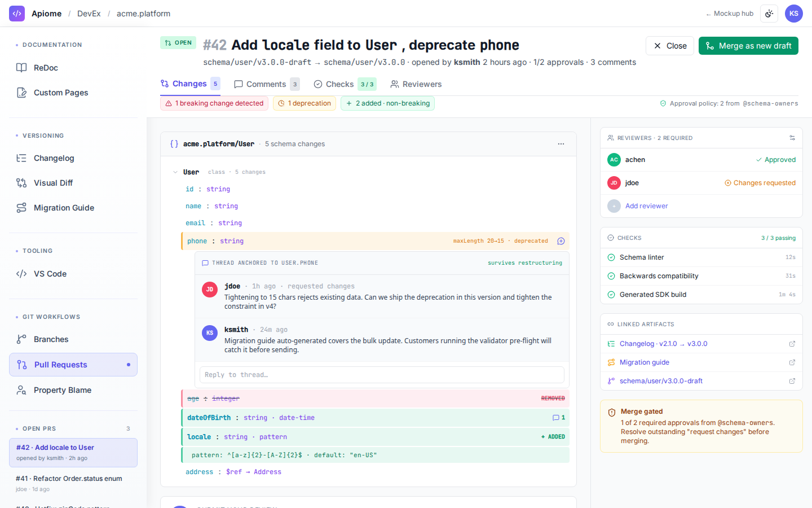Click external-link icon beside Migration guide artifact

[x=792, y=362]
